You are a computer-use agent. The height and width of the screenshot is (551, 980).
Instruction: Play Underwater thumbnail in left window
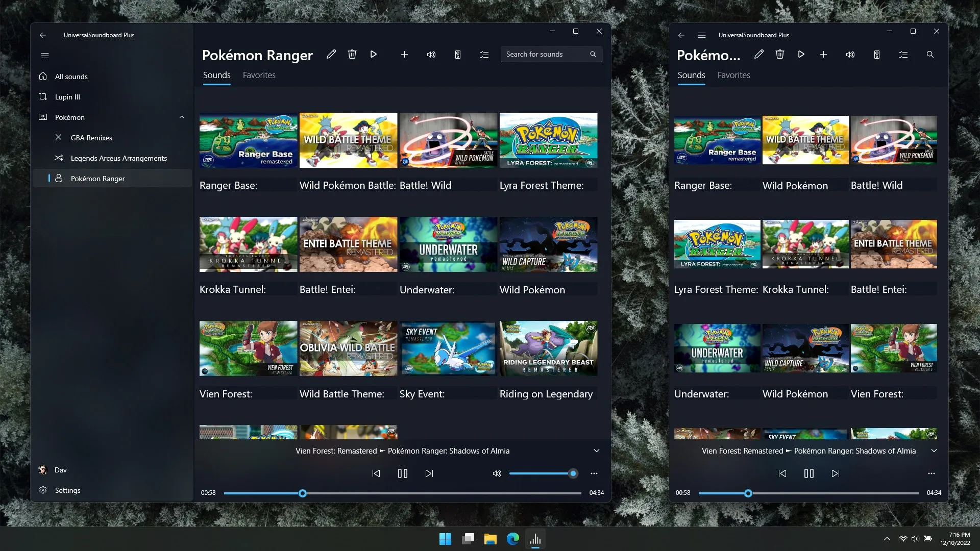tap(449, 244)
